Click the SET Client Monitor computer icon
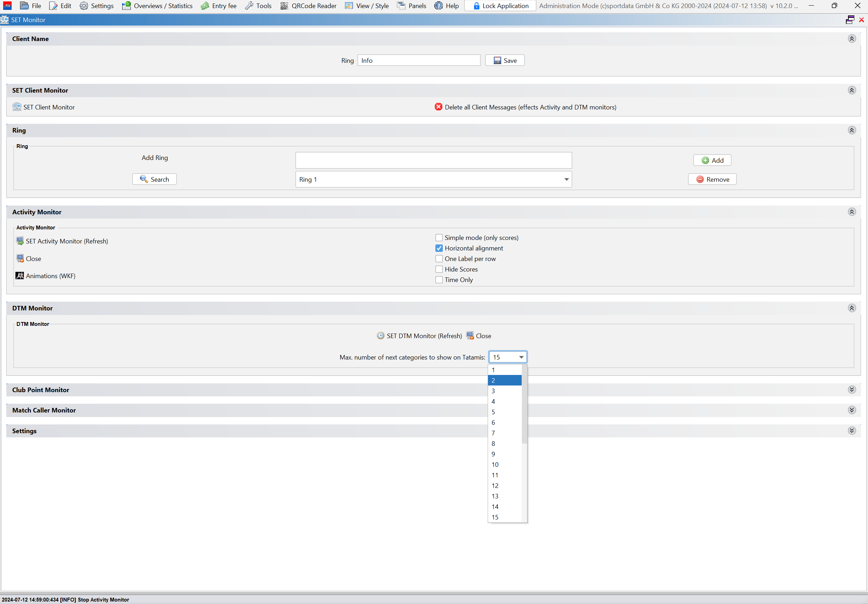This screenshot has height=604, width=868. (17, 107)
